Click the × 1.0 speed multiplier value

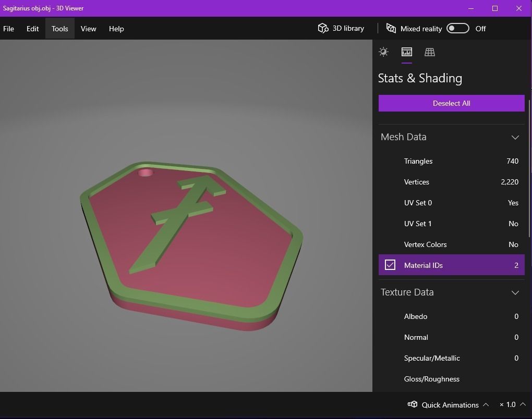coord(507,404)
